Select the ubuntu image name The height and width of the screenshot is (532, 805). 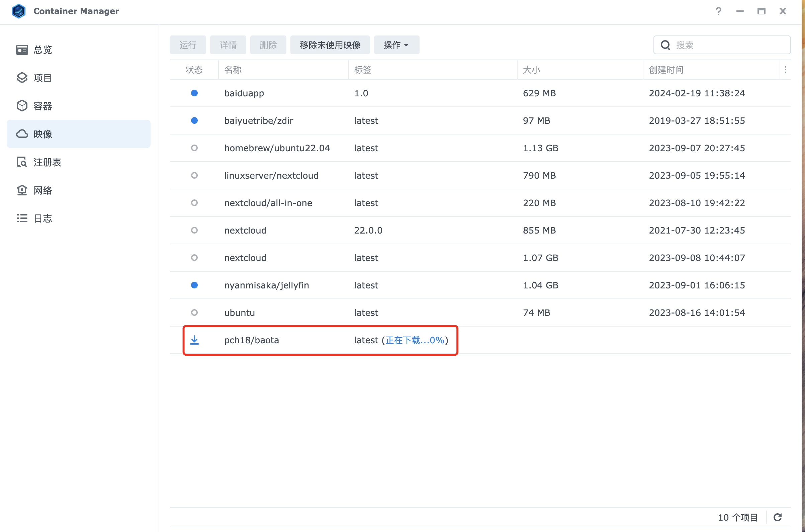pyautogui.click(x=240, y=313)
